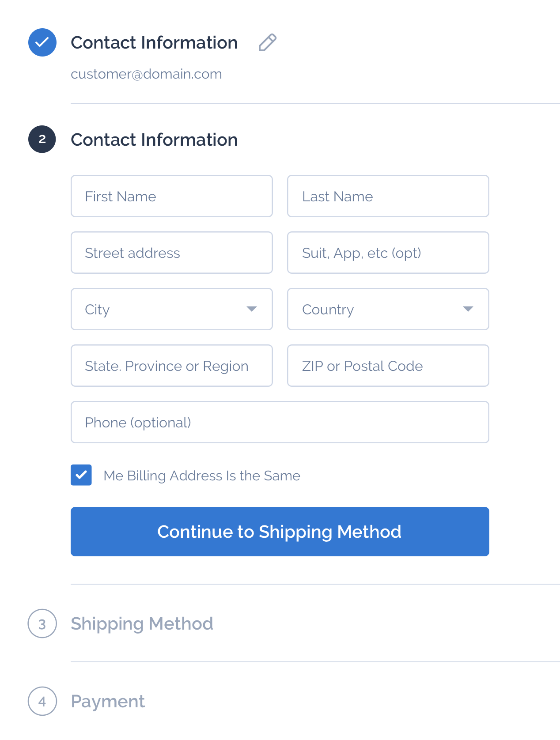Click the pencil edit icon beside Contact Information
This screenshot has height=740, width=560.
pyautogui.click(x=267, y=42)
